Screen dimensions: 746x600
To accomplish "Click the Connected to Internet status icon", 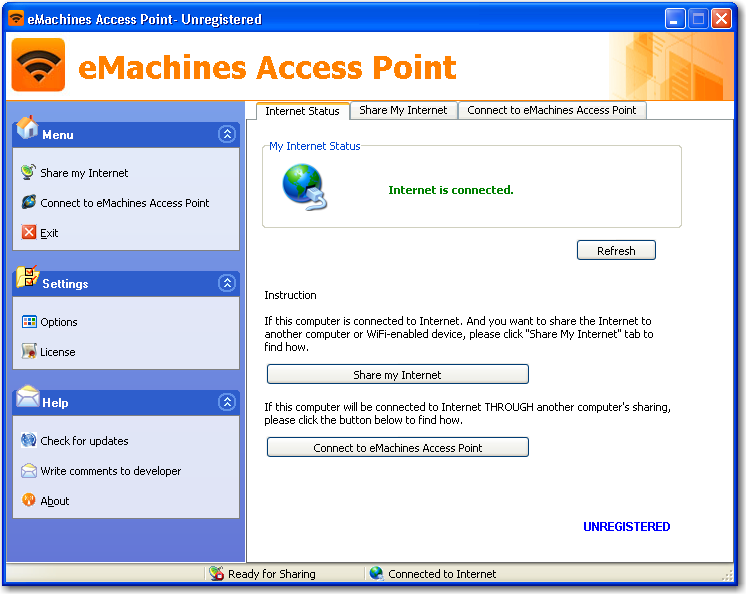I will 376,573.
